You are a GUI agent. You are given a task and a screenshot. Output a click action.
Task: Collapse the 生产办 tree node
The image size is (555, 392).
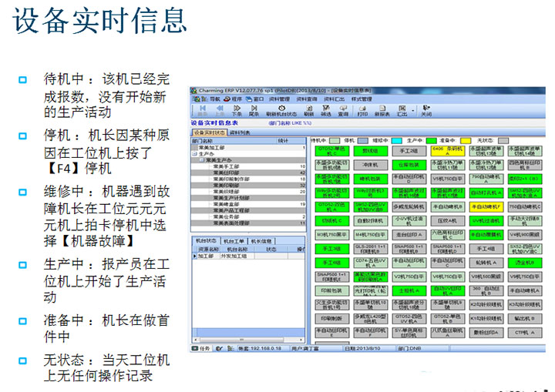point(194,154)
